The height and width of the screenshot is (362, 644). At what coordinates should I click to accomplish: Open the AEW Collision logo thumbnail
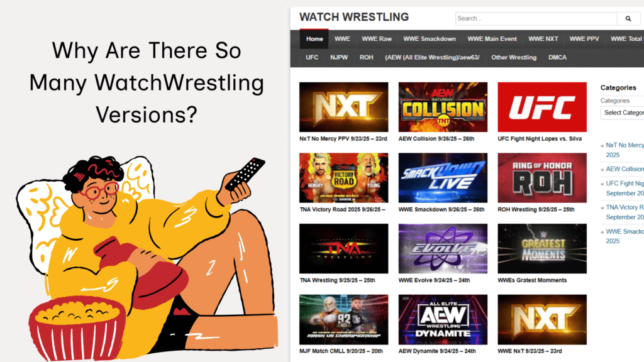443,107
